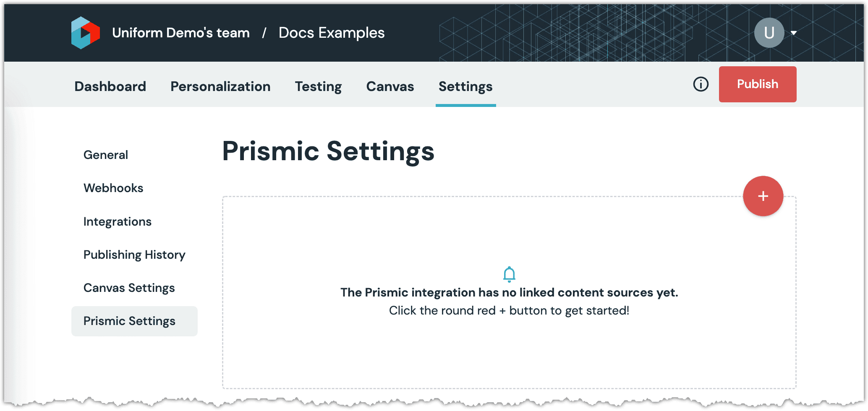Select the Canvas tab
This screenshot has width=868, height=411.
coord(390,86)
